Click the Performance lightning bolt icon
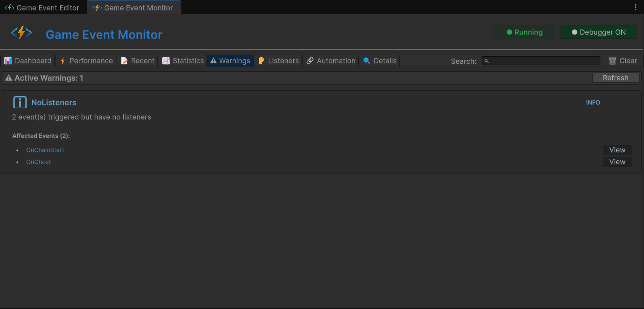 point(63,61)
